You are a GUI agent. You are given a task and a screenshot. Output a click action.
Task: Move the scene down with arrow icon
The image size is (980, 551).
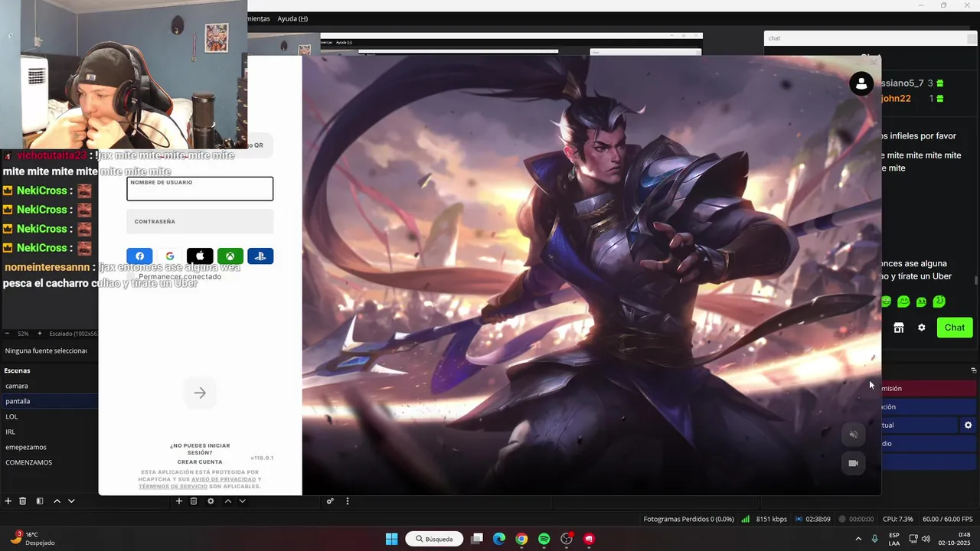pos(71,501)
